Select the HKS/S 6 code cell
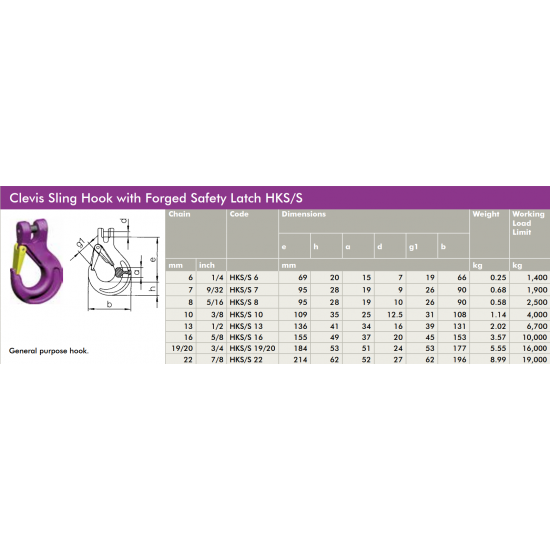Viewport: 550px width, 550px height. tap(253, 277)
